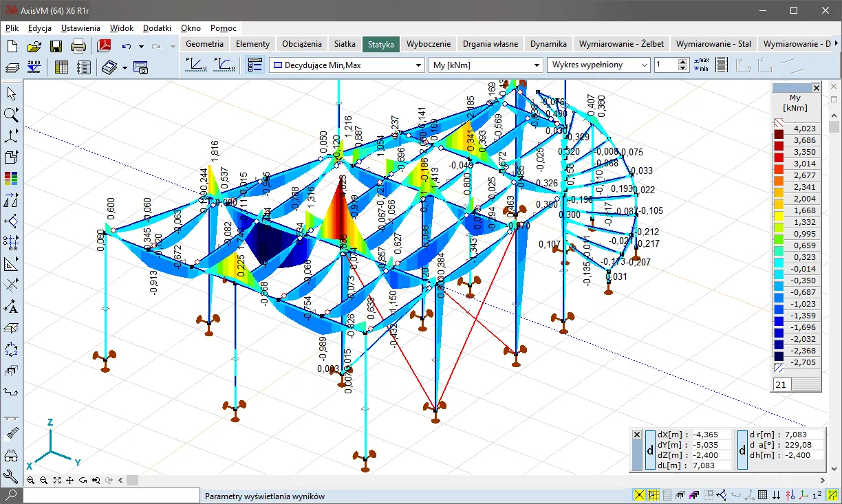Viewport: 842px width, 504px height.
Task: Open the Ustawienia menu
Action: (80, 28)
